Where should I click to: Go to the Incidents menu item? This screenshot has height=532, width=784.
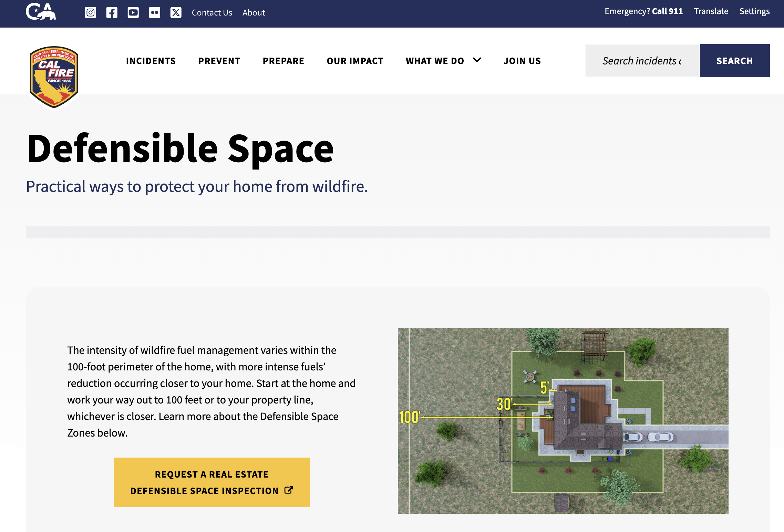(151, 61)
